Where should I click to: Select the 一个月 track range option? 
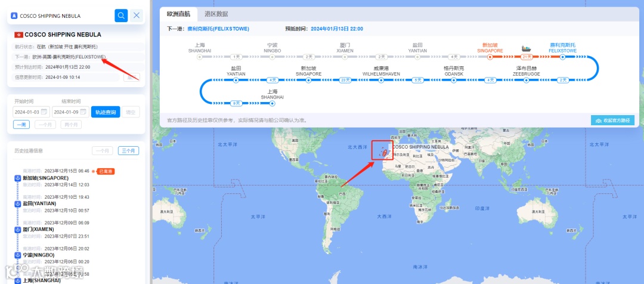tap(45, 125)
